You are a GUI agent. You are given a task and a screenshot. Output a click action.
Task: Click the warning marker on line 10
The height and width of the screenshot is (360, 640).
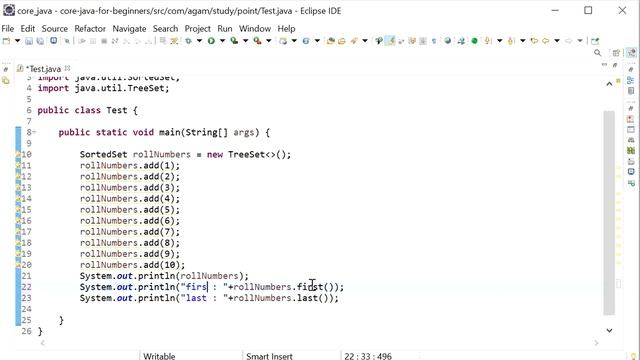pyautogui.click(x=18, y=154)
